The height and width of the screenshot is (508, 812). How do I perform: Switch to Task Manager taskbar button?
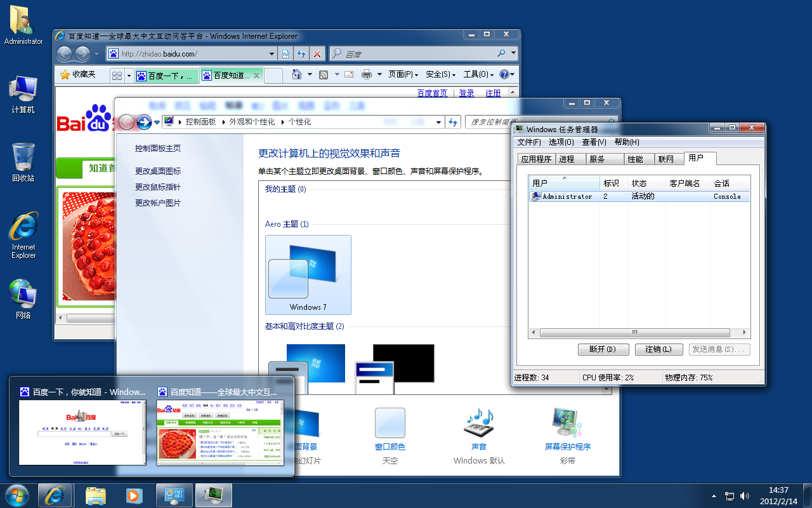213,495
